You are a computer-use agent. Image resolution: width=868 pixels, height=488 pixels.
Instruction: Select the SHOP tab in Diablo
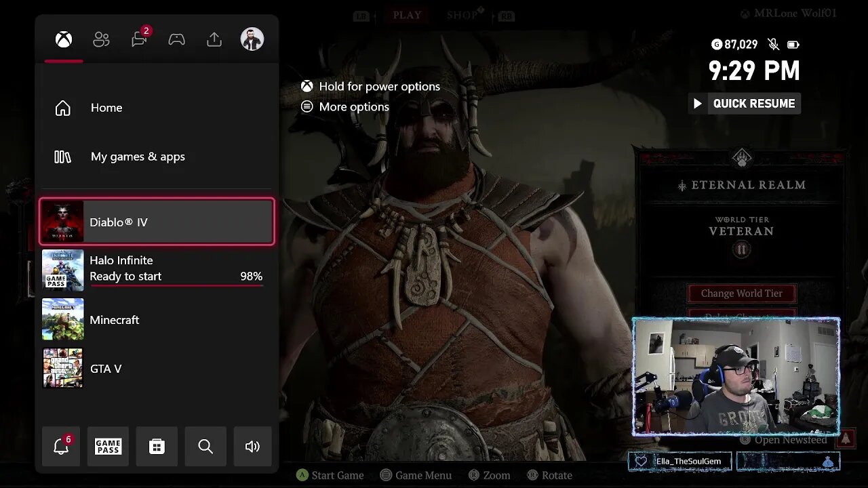(462, 15)
